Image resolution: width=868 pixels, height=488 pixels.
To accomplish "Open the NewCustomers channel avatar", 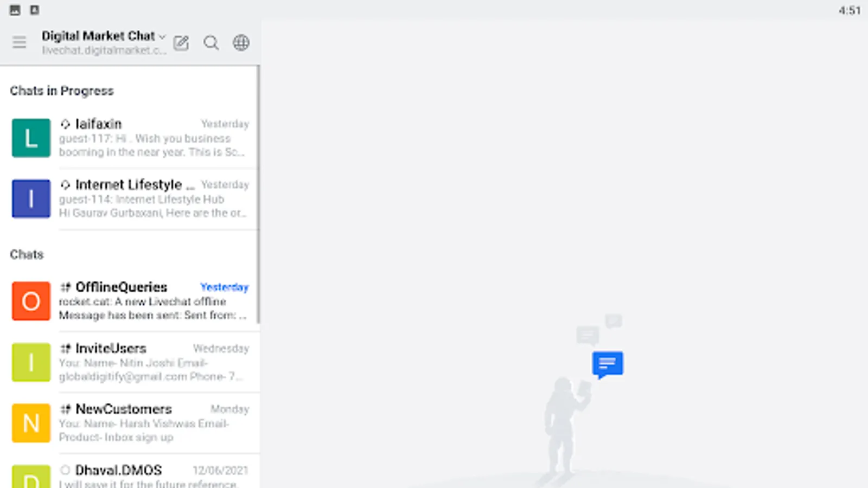I will click(x=31, y=423).
